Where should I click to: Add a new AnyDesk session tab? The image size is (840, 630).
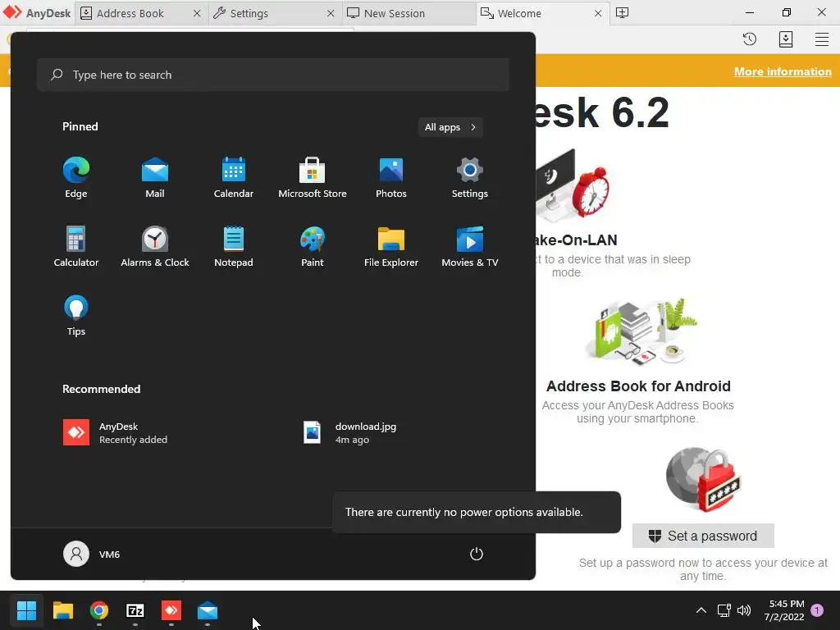622,13
